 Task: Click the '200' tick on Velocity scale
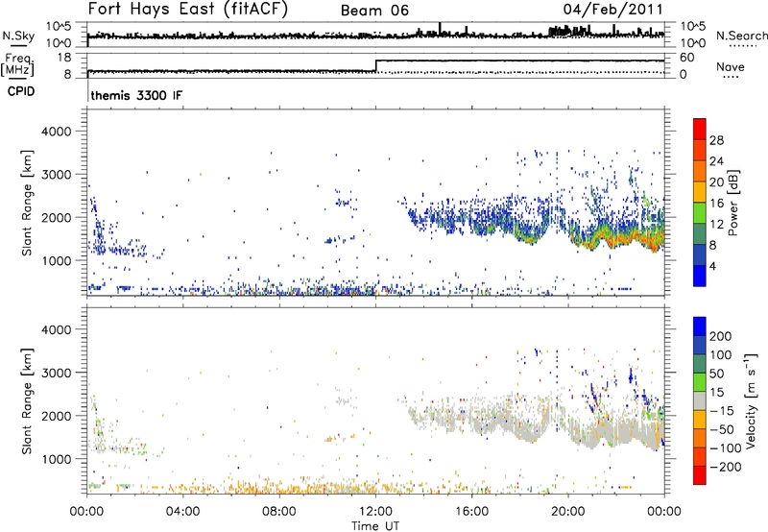coord(721,336)
